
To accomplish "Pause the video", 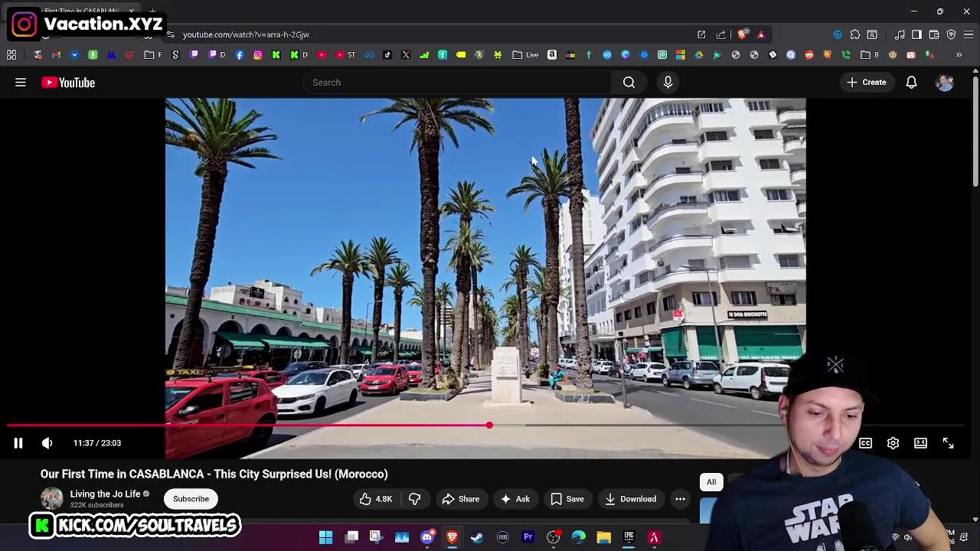I will coord(18,443).
